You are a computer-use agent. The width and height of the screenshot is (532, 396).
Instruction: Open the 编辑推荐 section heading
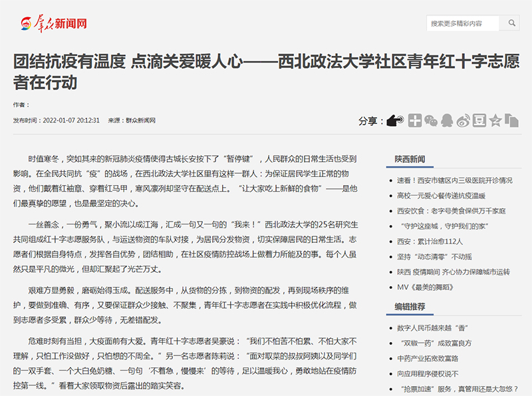click(x=410, y=307)
